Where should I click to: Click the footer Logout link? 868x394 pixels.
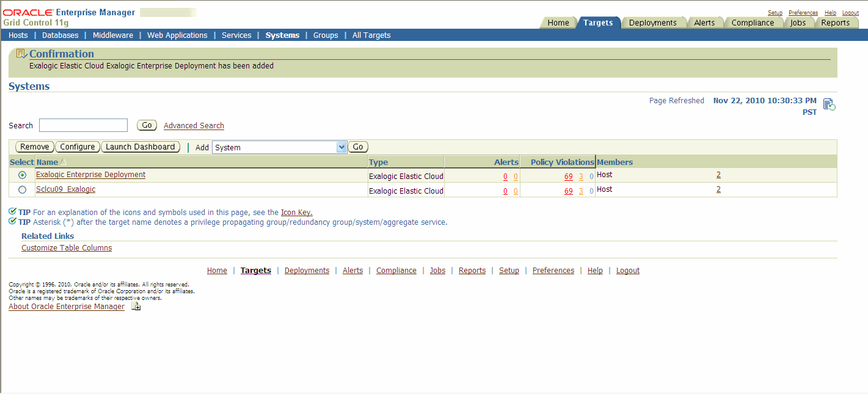click(x=628, y=271)
